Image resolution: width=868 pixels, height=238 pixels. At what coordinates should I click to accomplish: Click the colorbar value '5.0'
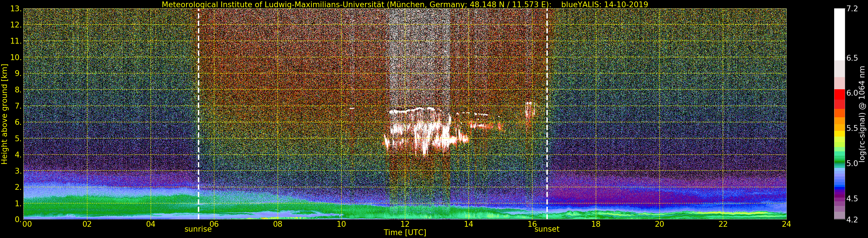point(852,163)
